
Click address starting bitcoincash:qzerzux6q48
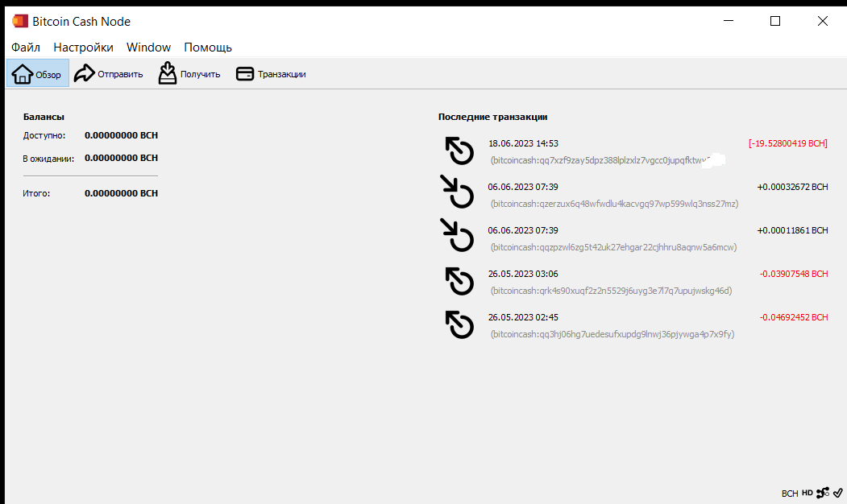coord(614,204)
